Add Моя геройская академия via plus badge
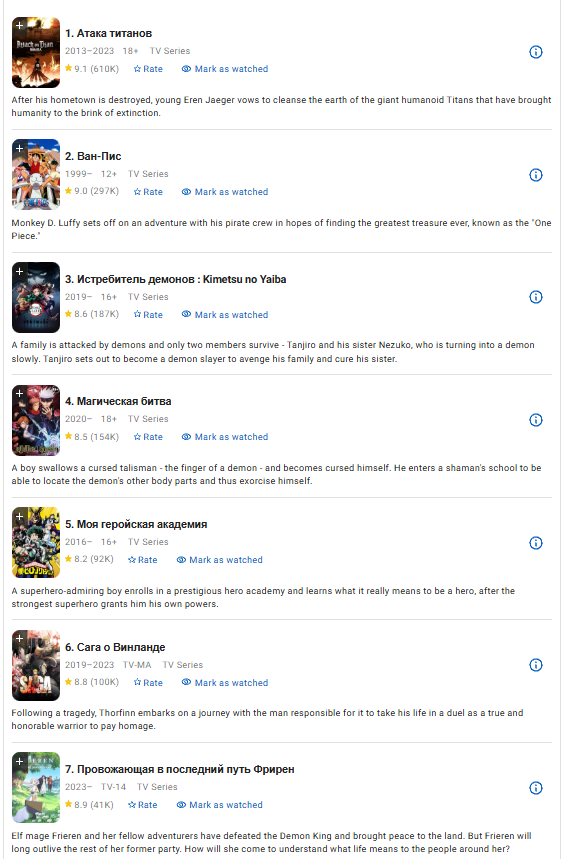This screenshot has height=859, width=572. pyautogui.click(x=19, y=516)
